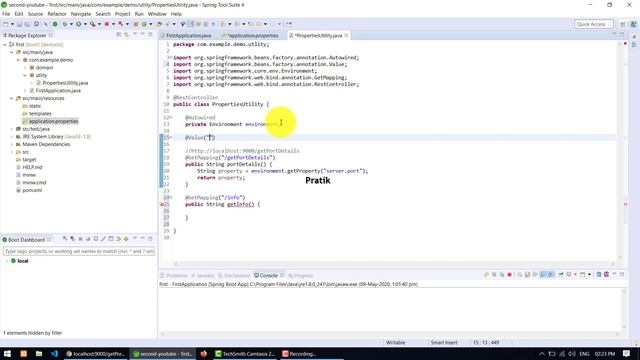Click the Open Type toolbar icon
The height and width of the screenshot is (360, 640).
(159, 24)
